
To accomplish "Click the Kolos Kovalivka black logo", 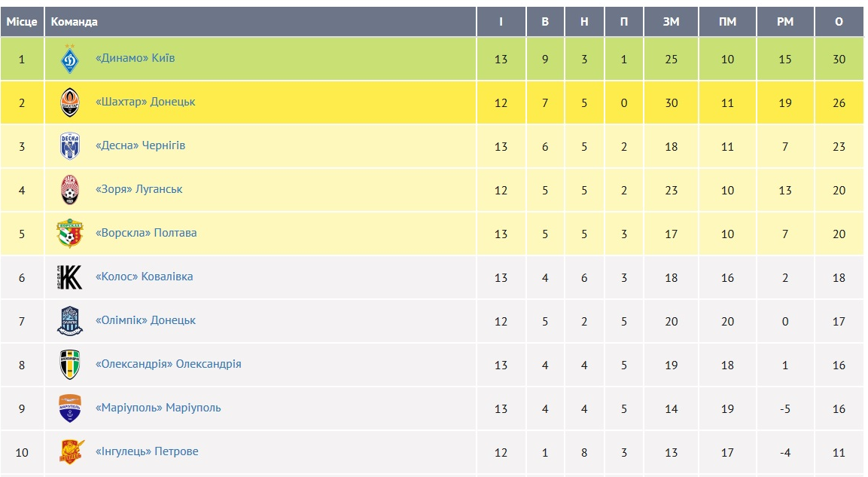I will (70, 277).
